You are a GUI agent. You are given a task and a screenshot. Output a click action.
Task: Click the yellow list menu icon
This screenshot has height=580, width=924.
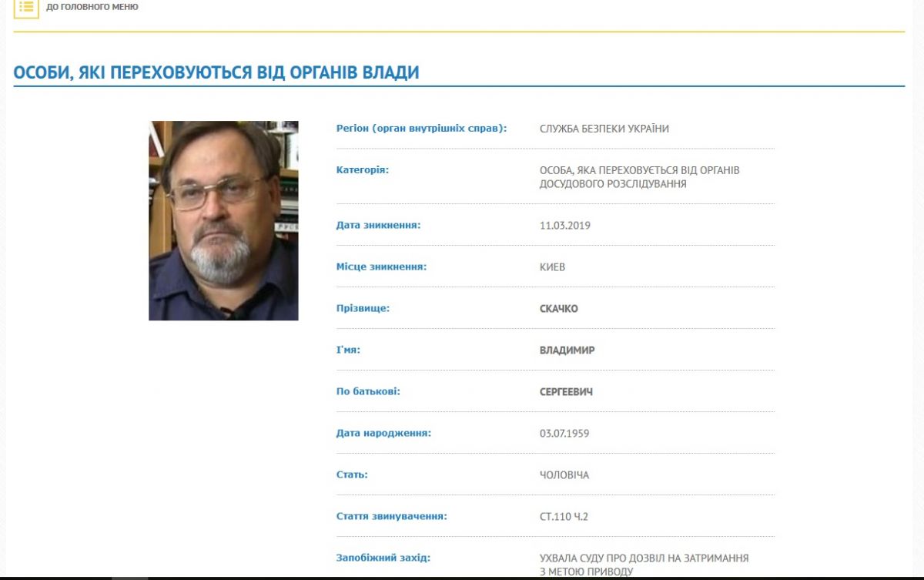point(26,8)
